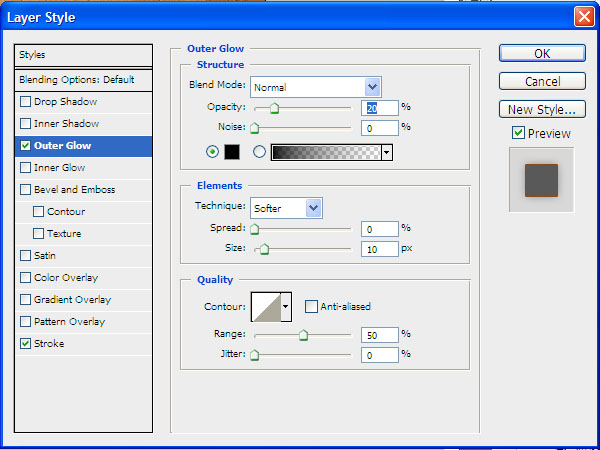Open the Contour curve thumbnail picker
600x450 pixels.
[x=266, y=306]
